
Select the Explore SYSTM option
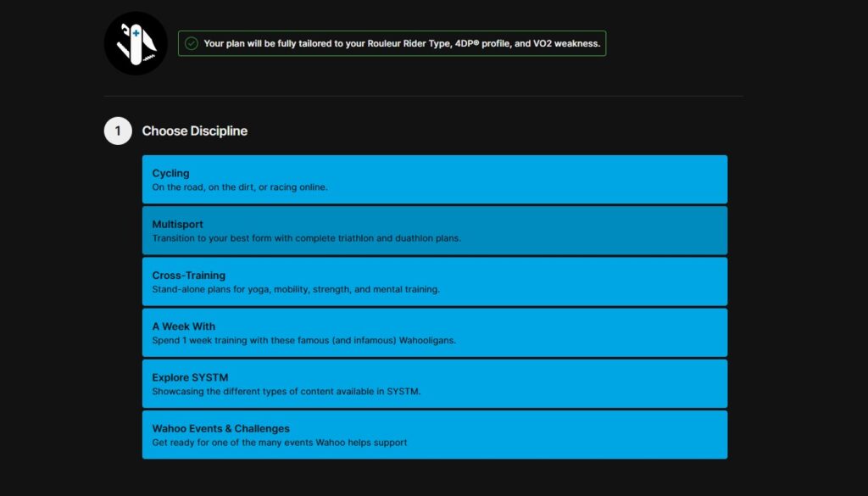coord(435,383)
